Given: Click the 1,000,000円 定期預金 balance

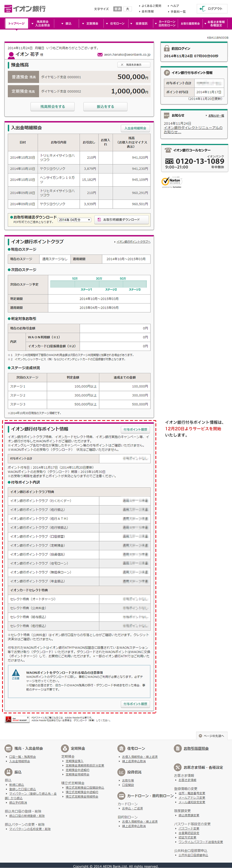Looking at the screenshot, I should tap(130, 91).
